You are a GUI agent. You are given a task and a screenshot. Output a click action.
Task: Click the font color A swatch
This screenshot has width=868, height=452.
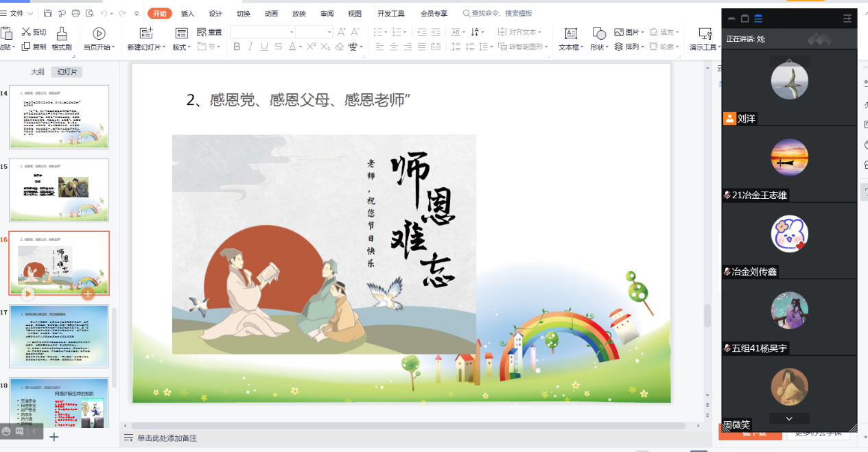point(292,47)
